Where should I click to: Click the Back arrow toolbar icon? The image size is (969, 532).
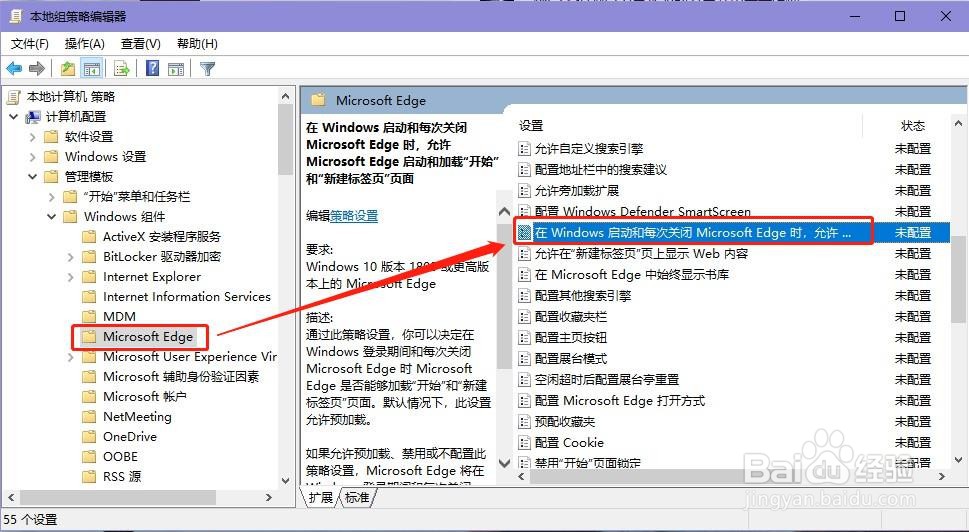click(x=14, y=69)
